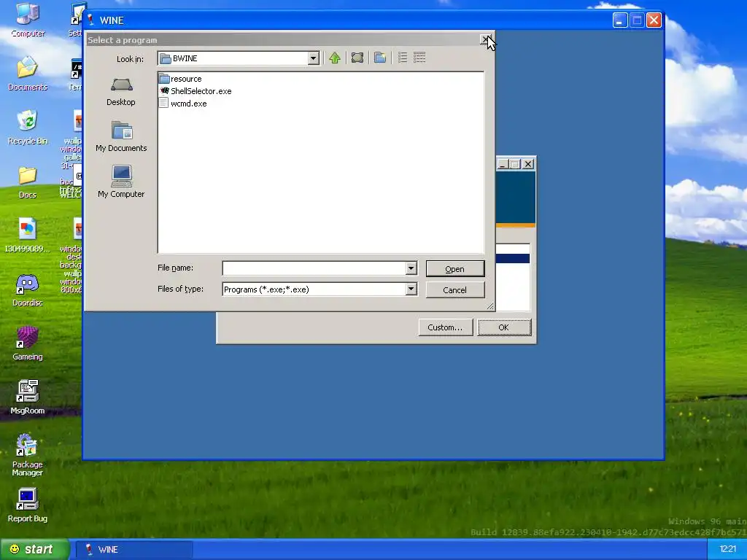
Task: Close the Select a program dialog
Action: coord(485,39)
